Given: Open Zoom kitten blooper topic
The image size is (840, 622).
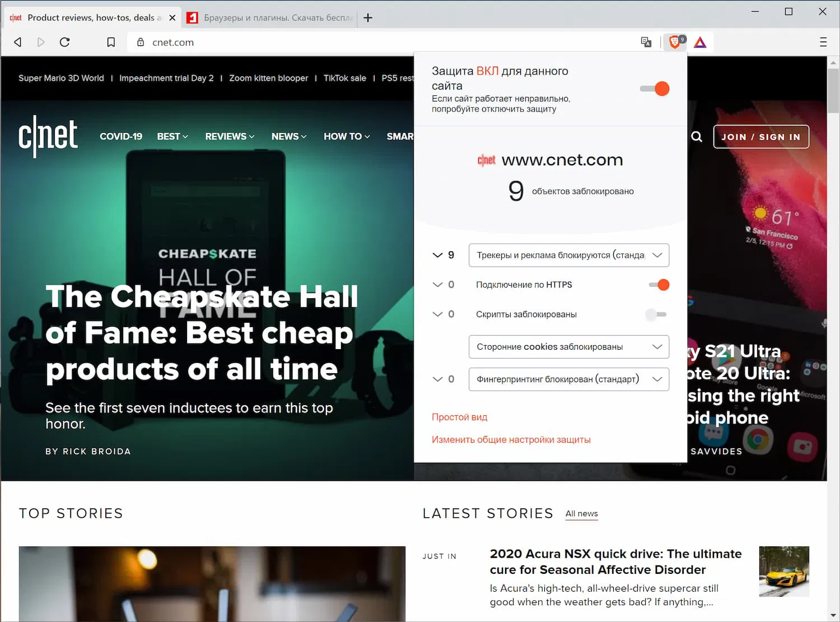Looking at the screenshot, I should pyautogui.click(x=268, y=78).
